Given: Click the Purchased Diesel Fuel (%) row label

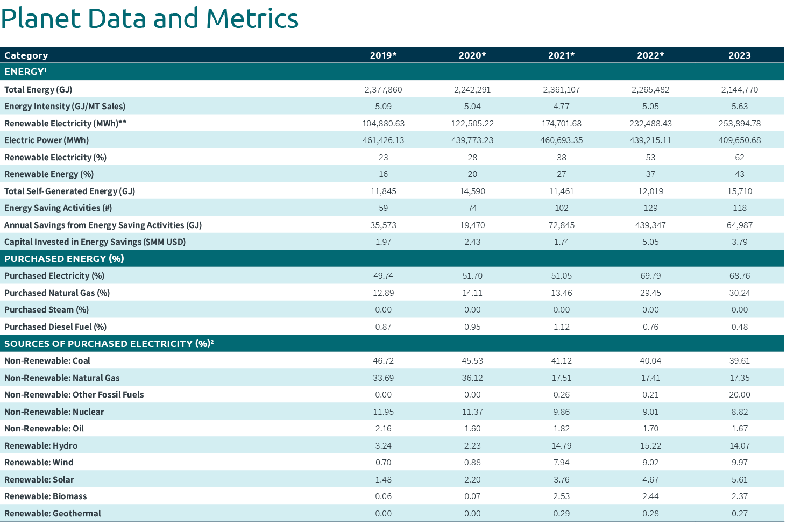Looking at the screenshot, I should click(55, 327).
